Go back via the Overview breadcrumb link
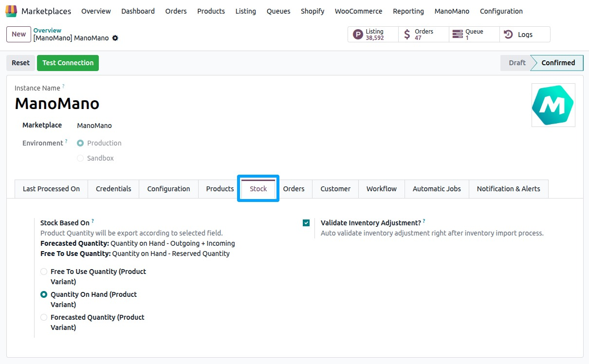The image size is (589, 364). 47,30
